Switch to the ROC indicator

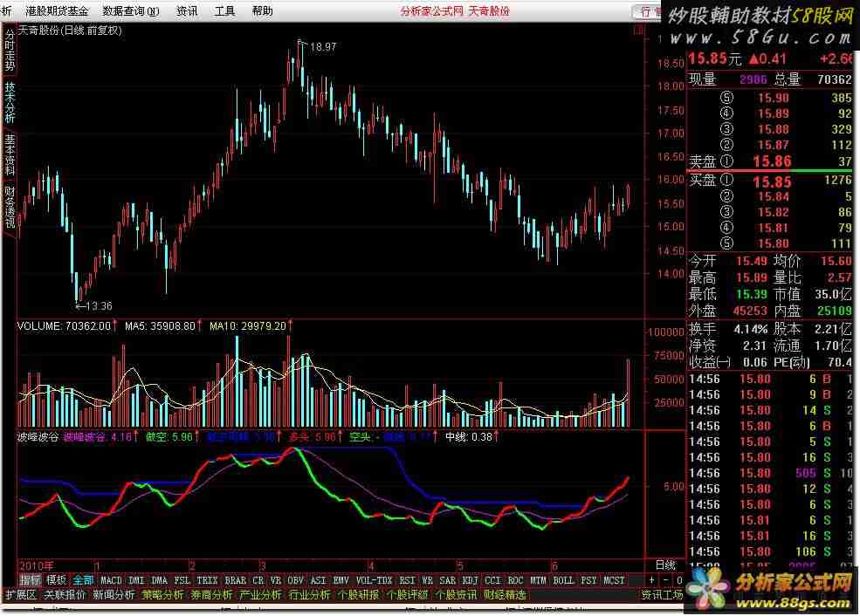(x=515, y=580)
